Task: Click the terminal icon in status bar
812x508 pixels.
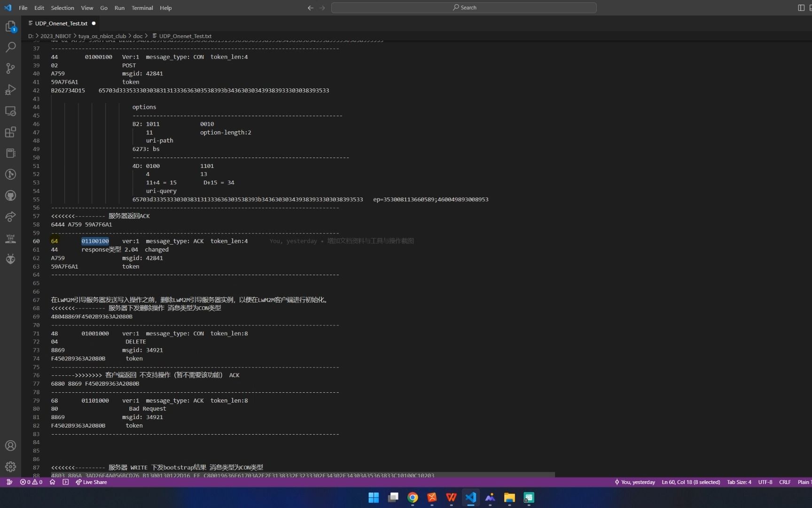Action: click(65, 482)
